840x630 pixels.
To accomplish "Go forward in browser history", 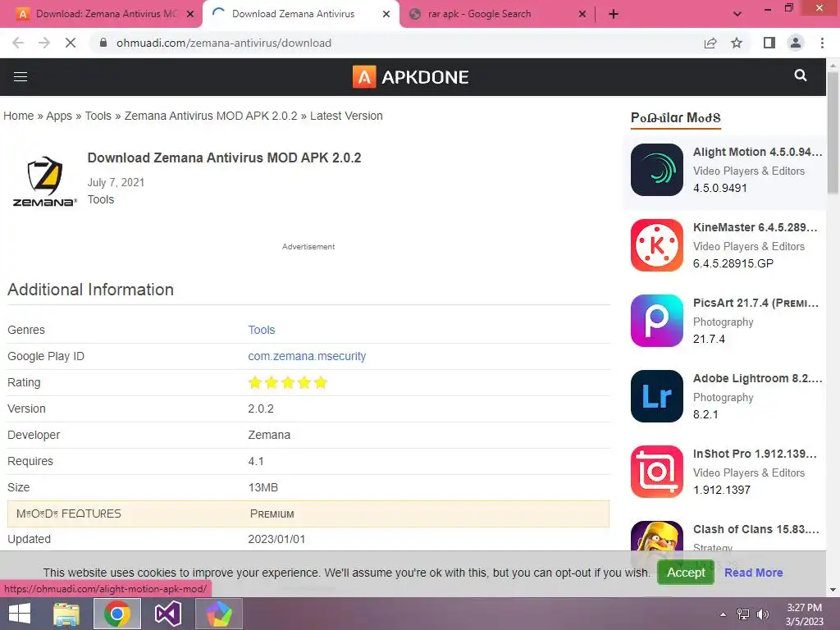I will click(x=44, y=43).
